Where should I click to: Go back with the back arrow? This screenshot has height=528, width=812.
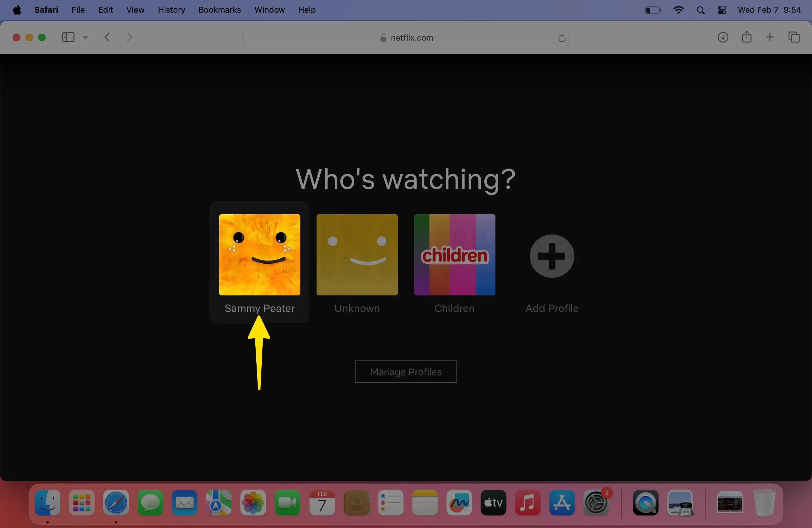coord(107,37)
